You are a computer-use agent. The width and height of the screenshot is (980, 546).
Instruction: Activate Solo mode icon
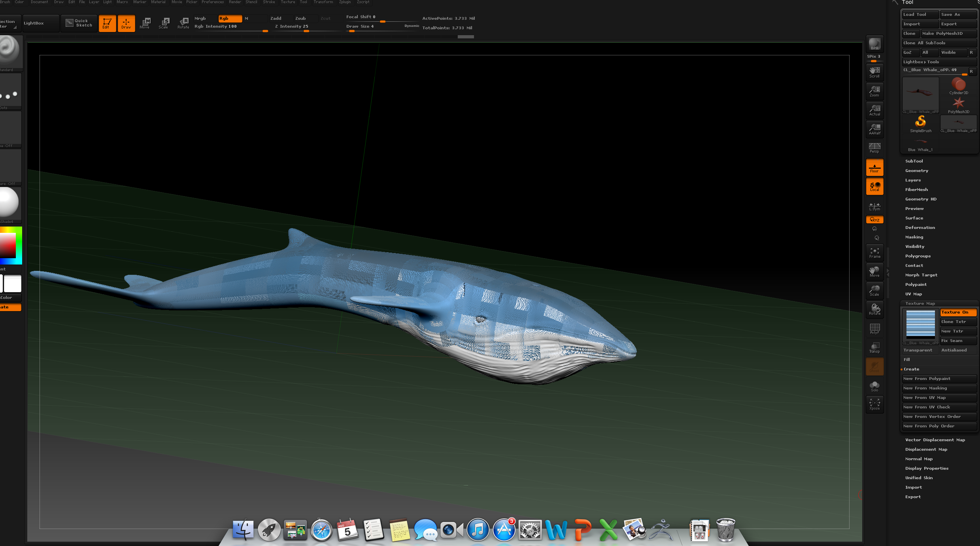click(874, 386)
